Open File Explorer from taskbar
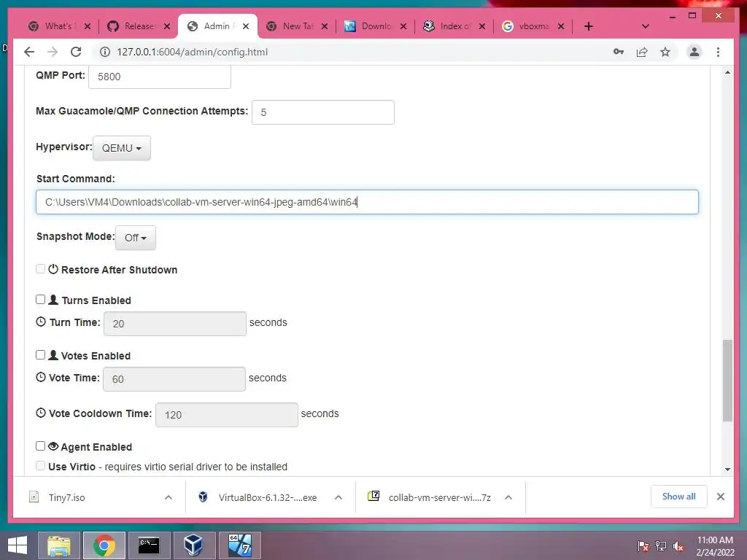Viewport: 747px width, 560px height. point(59,545)
